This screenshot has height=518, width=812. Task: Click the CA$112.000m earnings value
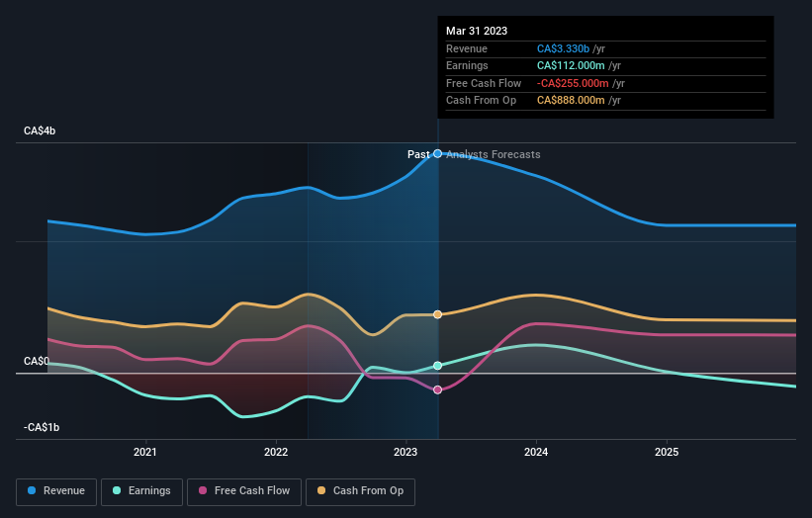[571, 65]
